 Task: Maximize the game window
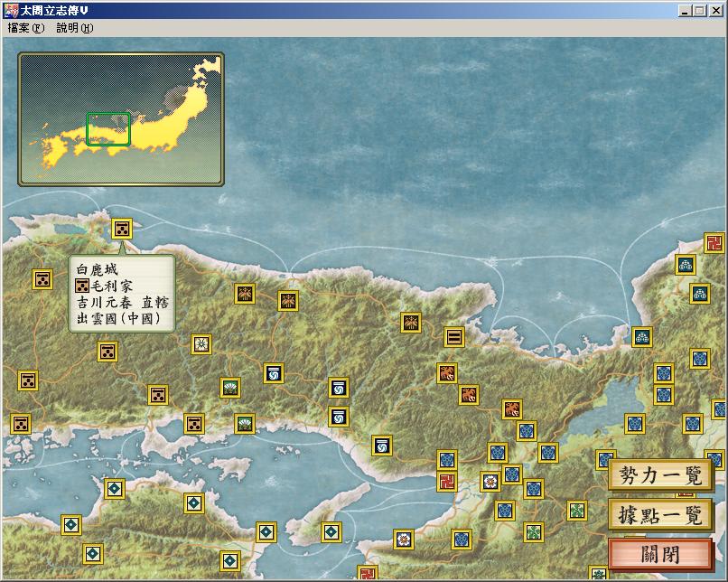click(x=699, y=10)
